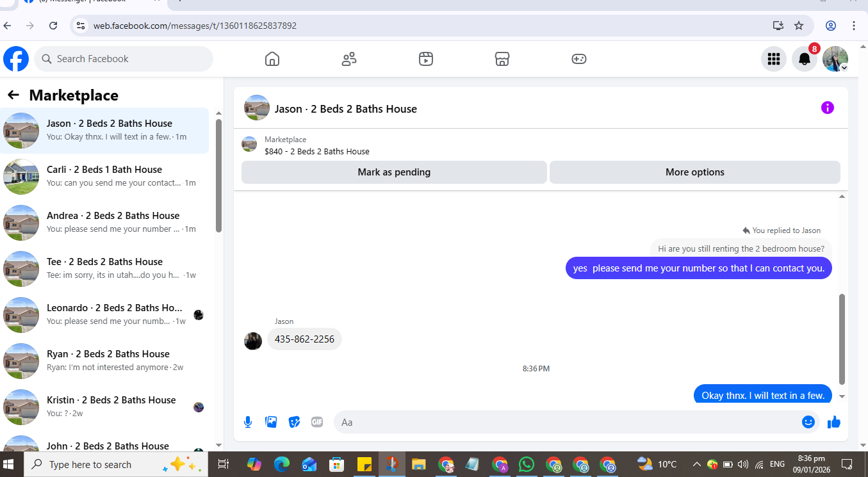The image size is (868, 477).
Task: Open WhatsApp from the taskbar
Action: [527, 464]
